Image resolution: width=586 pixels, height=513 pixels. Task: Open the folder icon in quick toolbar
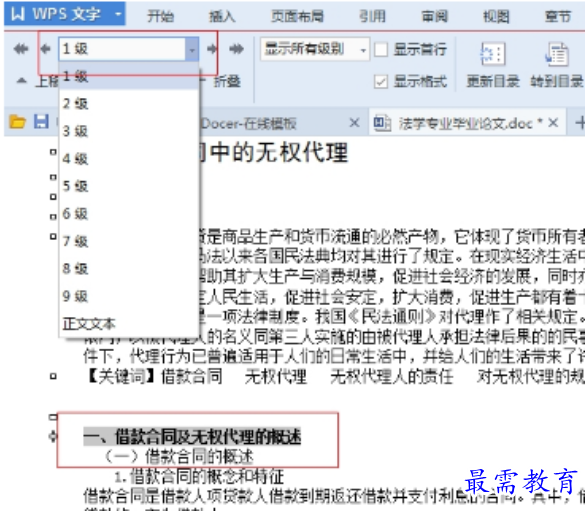18,122
